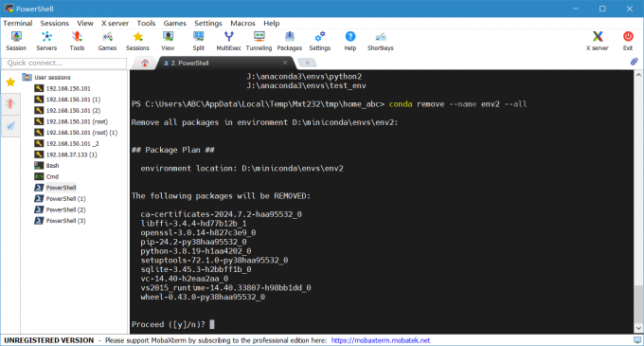Click the Quick connect input field
This screenshot has height=346, width=644.
click(x=64, y=63)
